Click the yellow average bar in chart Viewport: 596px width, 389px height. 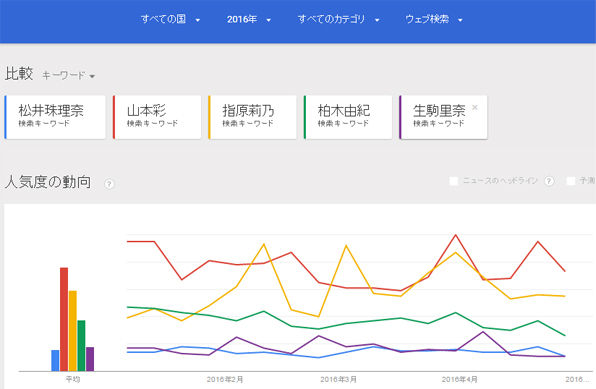click(73, 331)
